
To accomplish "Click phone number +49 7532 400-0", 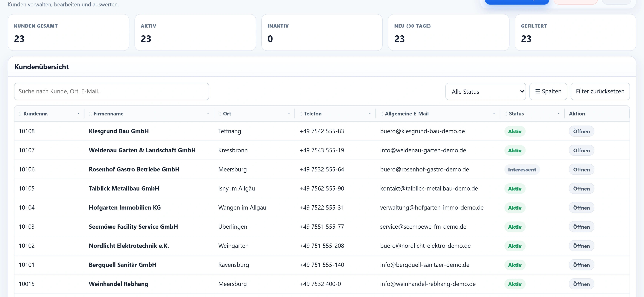I will (x=320, y=284).
